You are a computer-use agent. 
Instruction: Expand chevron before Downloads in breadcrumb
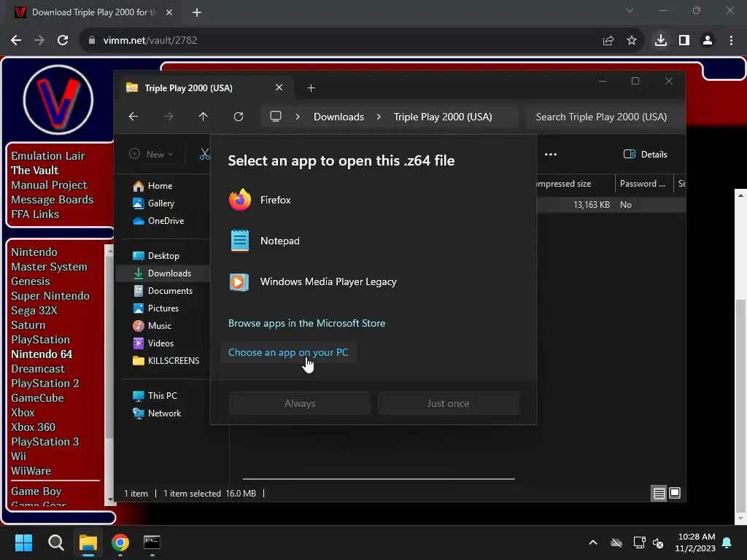point(298,117)
